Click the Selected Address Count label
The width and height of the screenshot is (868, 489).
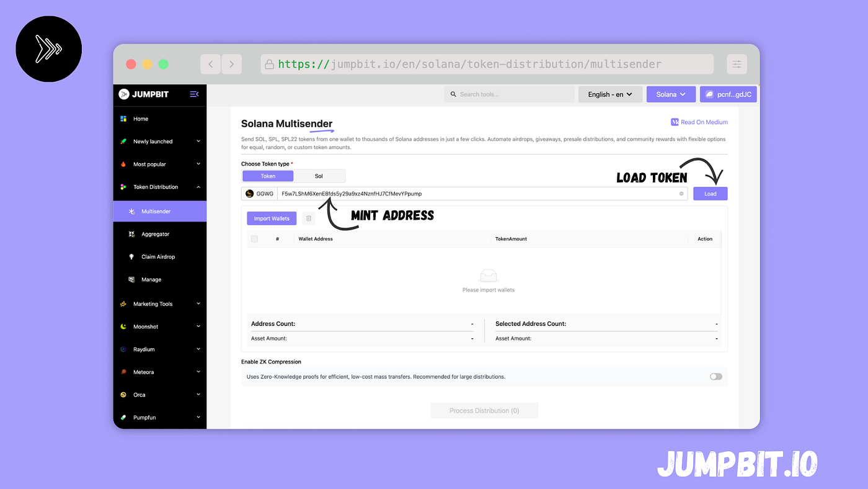click(531, 324)
